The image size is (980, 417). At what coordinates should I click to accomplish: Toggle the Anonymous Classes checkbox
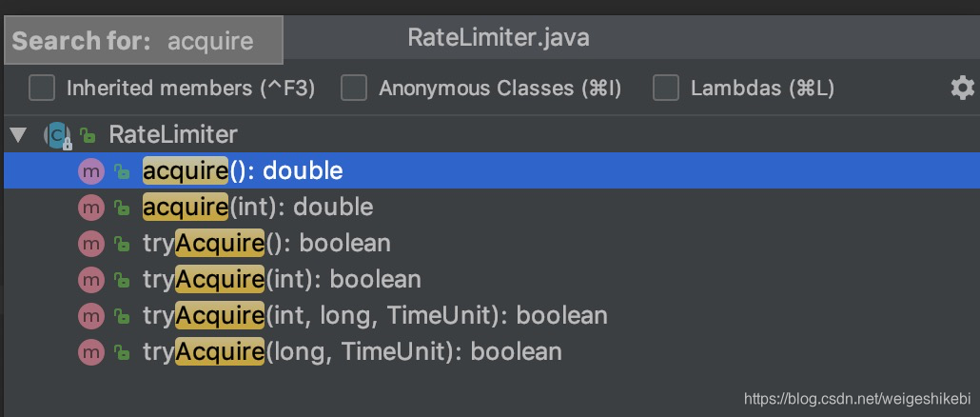(x=354, y=89)
